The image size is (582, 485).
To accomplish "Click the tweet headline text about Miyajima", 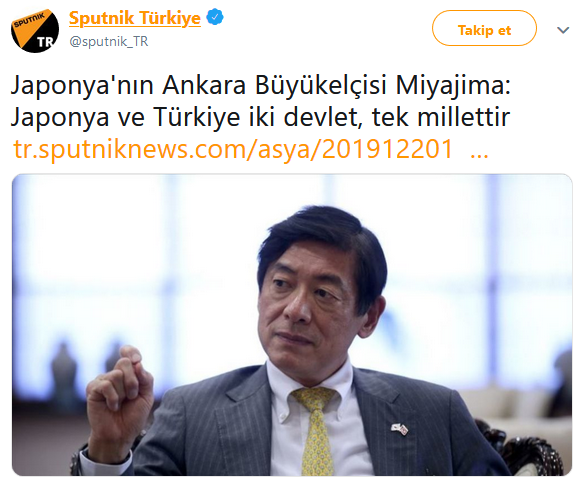I will coord(261,101).
